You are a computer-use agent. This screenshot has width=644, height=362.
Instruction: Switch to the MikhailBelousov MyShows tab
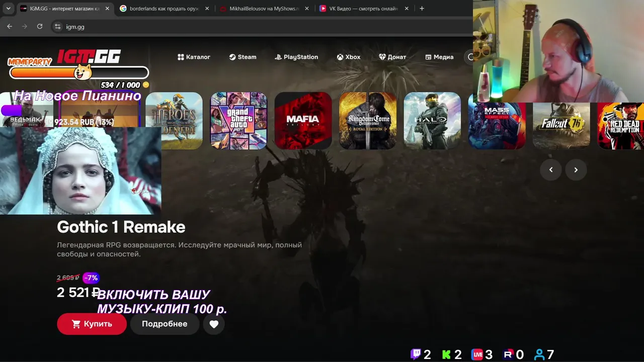click(264, 9)
